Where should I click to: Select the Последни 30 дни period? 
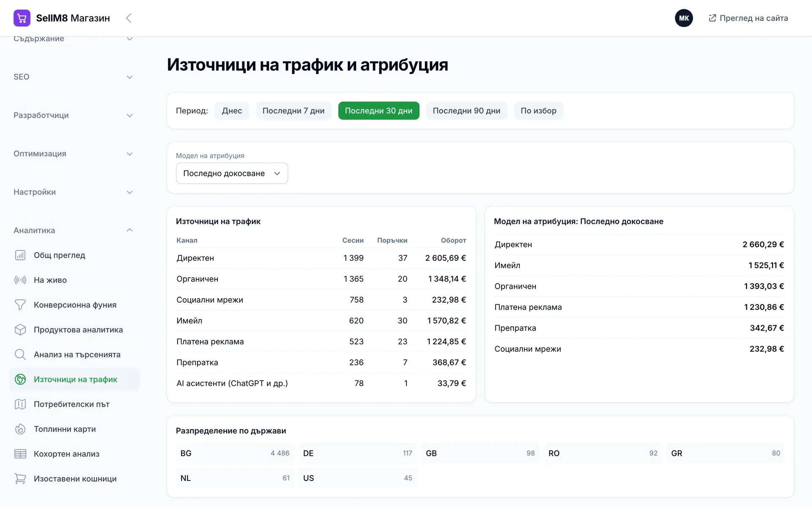[x=379, y=110]
